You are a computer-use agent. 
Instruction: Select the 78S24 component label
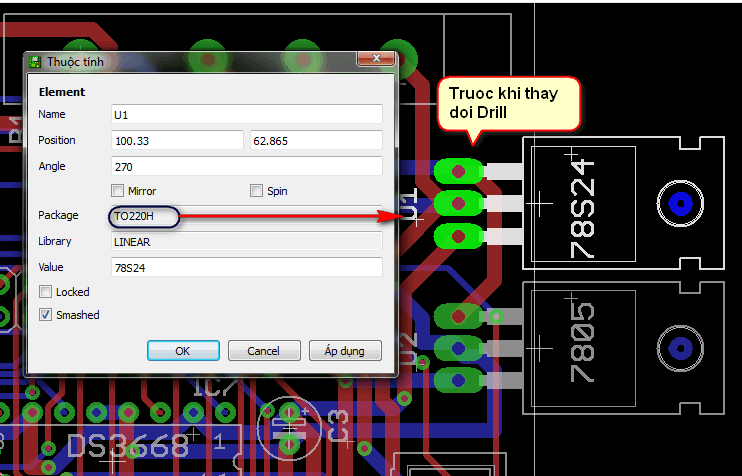click(583, 209)
